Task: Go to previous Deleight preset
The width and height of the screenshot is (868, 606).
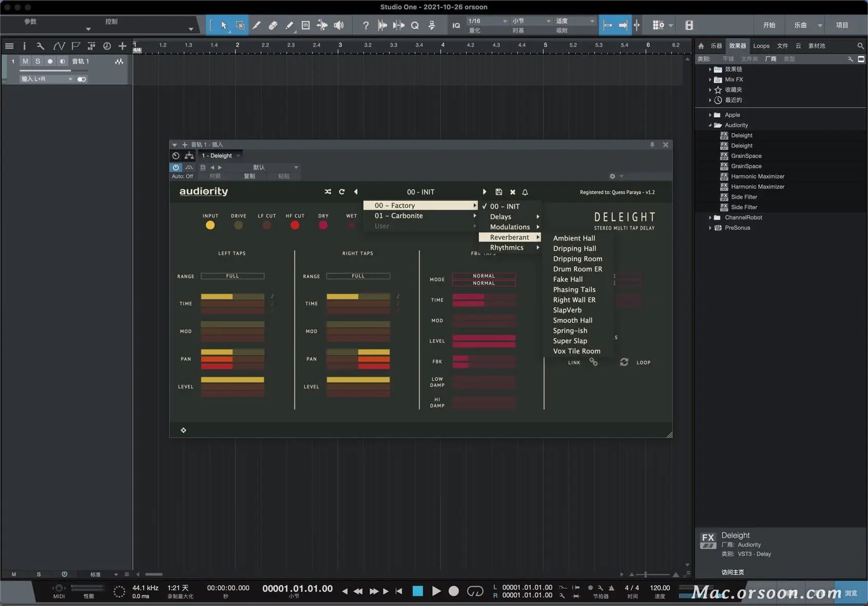Action: pyautogui.click(x=356, y=192)
